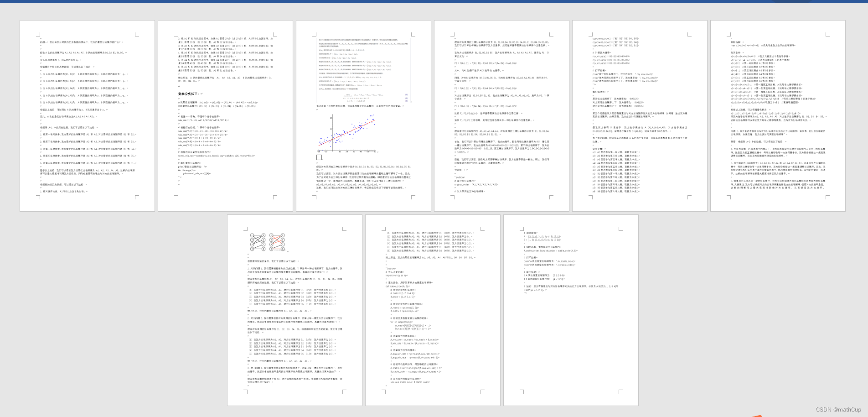Click the small empty box below scatter plot

click(x=319, y=157)
